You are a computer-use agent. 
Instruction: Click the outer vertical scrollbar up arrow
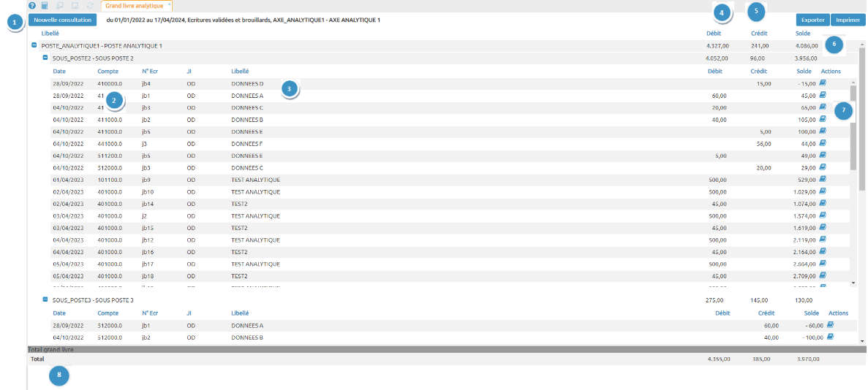pyautogui.click(x=863, y=44)
